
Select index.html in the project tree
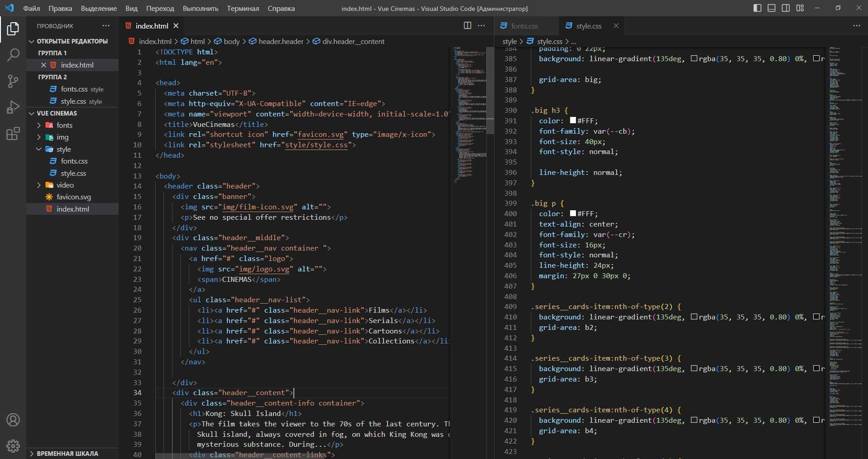[73, 209]
